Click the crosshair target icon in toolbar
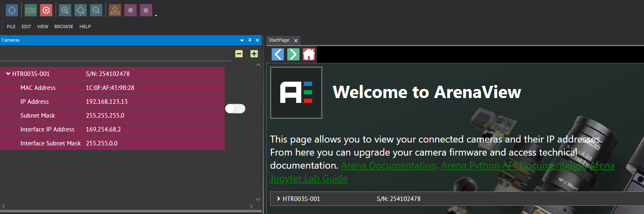Screen dimensions: 644x214 point(12,10)
